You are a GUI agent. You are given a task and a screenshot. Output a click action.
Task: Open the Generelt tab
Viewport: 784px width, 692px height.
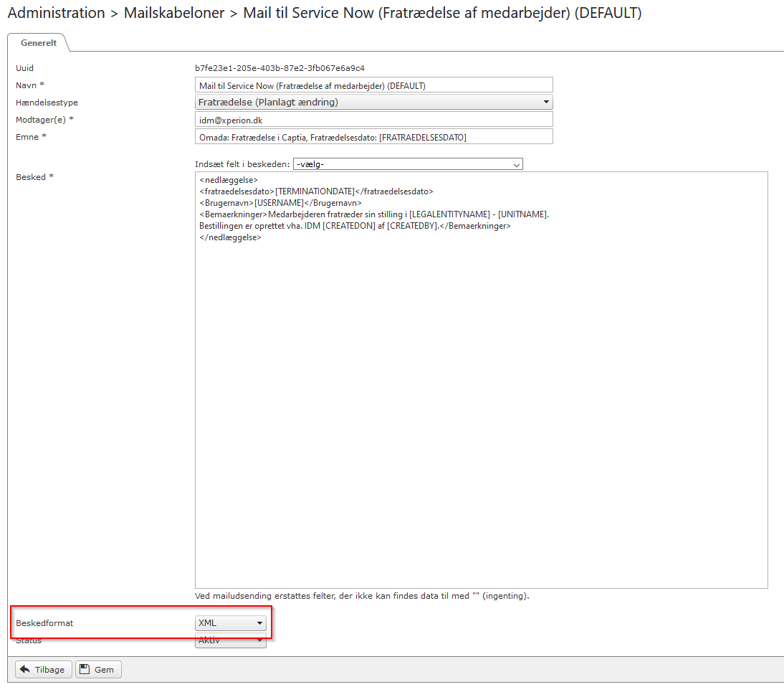coord(39,43)
